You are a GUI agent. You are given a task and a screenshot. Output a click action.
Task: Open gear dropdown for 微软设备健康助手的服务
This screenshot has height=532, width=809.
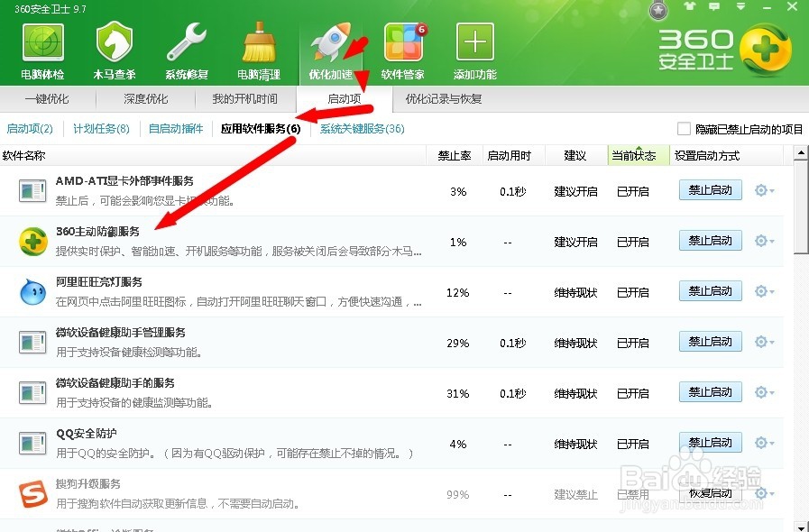pyautogui.click(x=764, y=392)
